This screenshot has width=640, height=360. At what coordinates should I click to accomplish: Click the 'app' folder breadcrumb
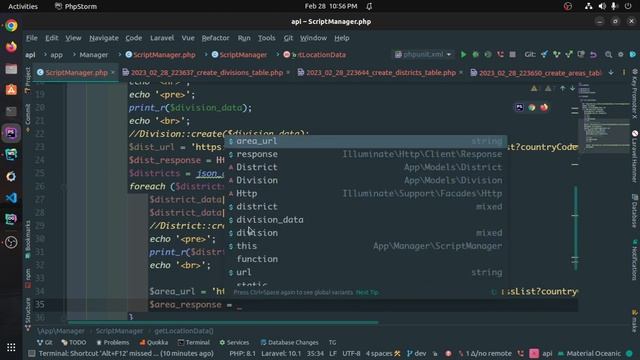(x=56, y=55)
